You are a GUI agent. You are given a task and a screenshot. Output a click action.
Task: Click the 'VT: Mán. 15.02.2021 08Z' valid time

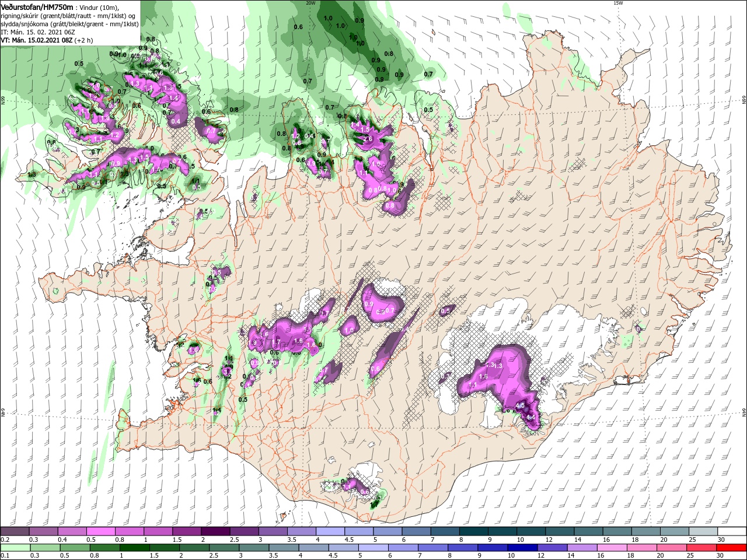[x=36, y=40]
